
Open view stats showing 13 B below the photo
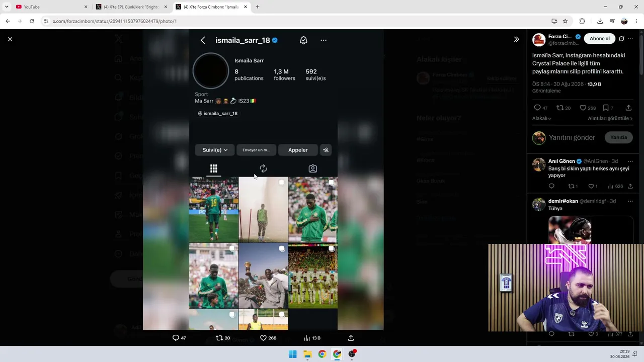(312, 338)
